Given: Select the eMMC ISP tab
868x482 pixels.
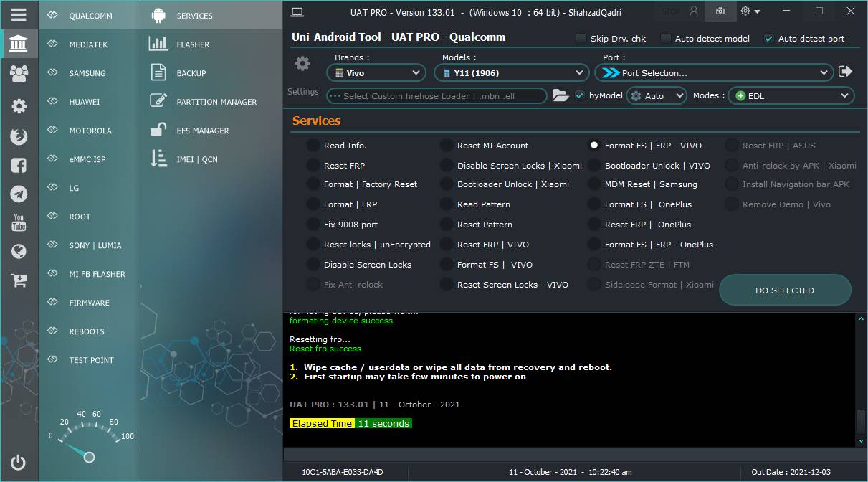Looking at the screenshot, I should point(89,159).
